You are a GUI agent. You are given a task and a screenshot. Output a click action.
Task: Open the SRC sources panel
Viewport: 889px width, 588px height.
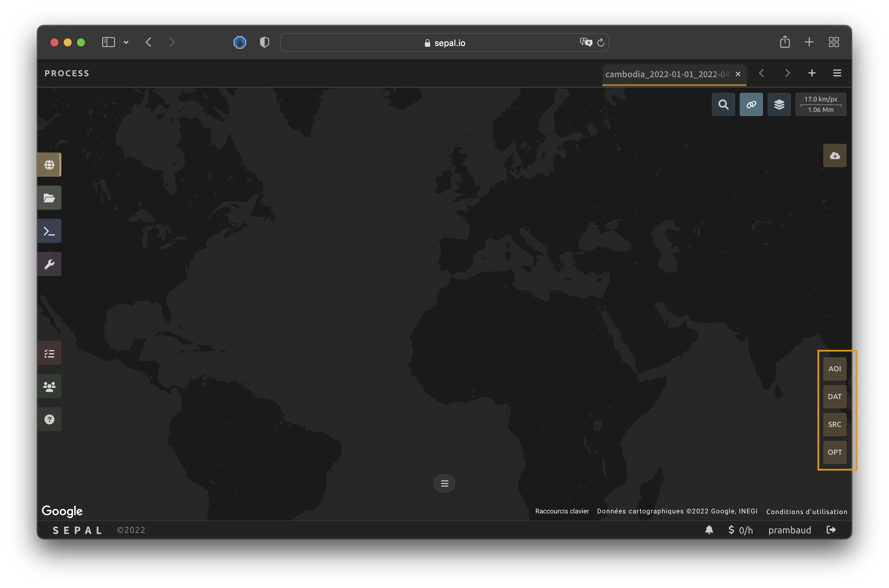click(x=835, y=425)
